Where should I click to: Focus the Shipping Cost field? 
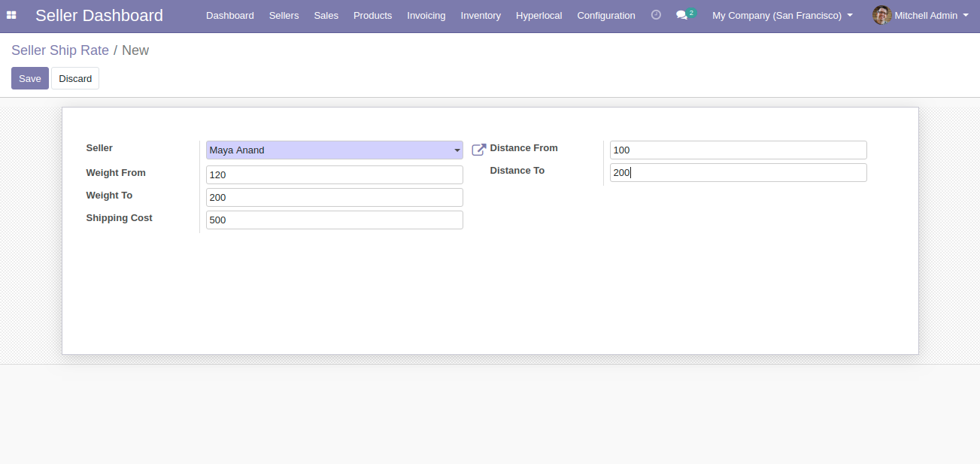click(x=335, y=220)
